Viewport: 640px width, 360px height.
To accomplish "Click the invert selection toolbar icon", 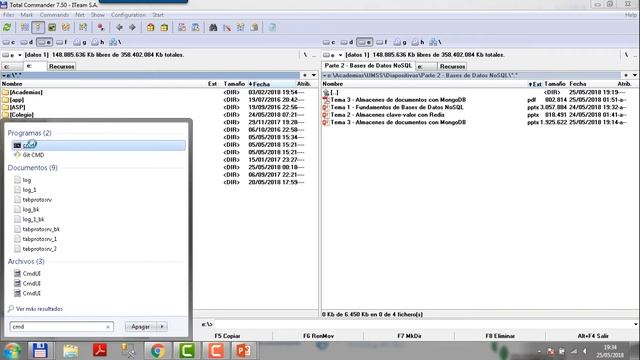I will (83, 27).
